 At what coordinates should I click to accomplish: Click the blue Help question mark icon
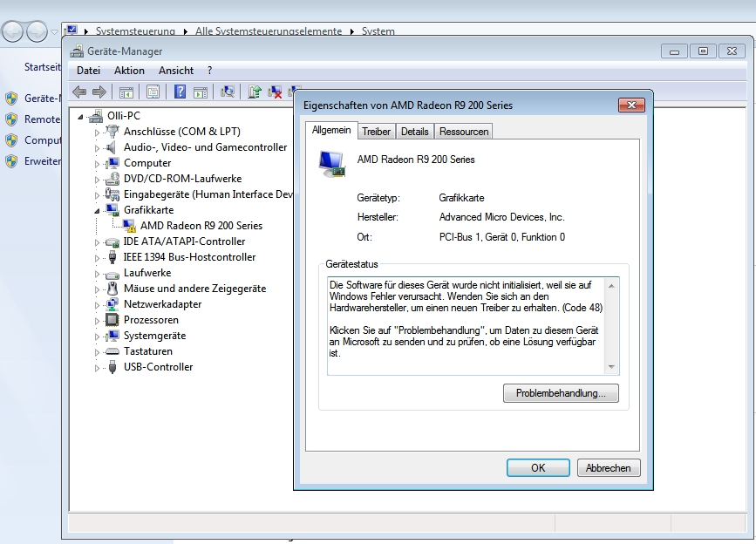point(180,92)
